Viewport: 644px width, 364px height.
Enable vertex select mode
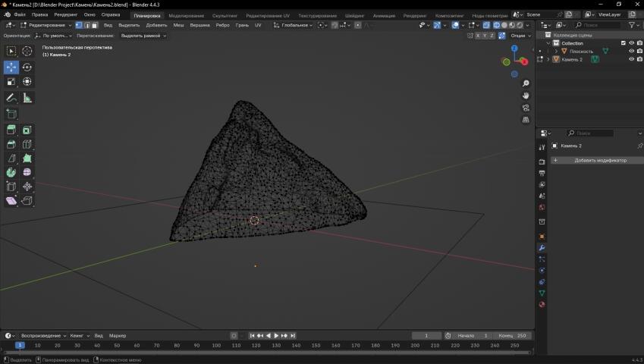[x=79, y=25]
